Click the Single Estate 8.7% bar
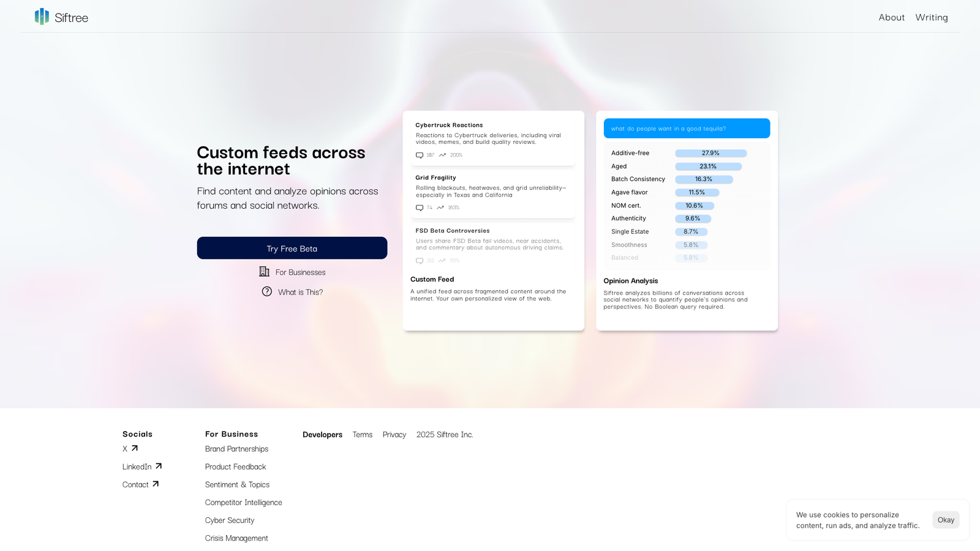 click(691, 232)
